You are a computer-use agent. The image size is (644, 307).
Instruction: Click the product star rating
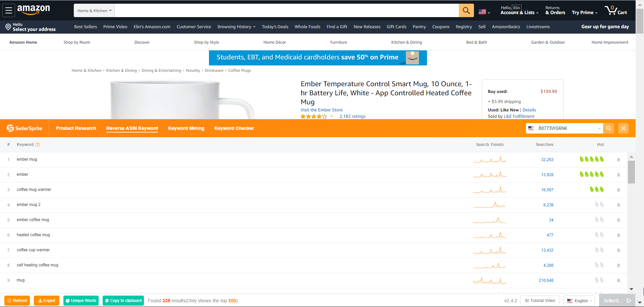click(x=314, y=116)
